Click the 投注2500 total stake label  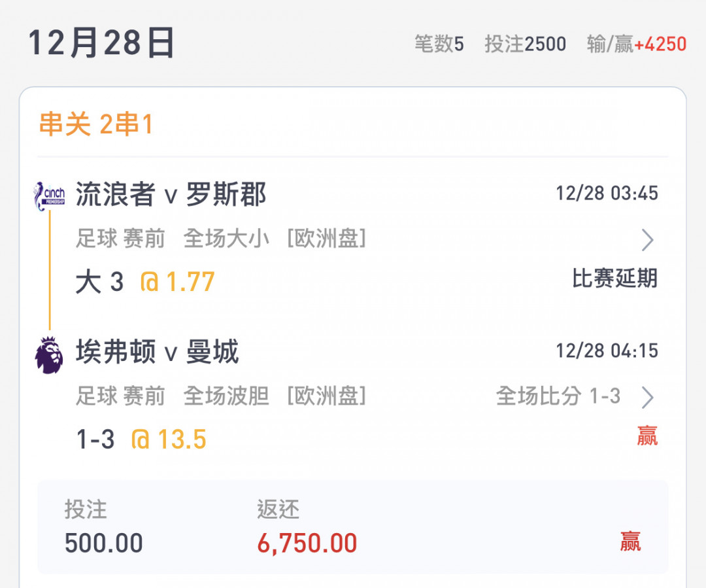pos(526,44)
